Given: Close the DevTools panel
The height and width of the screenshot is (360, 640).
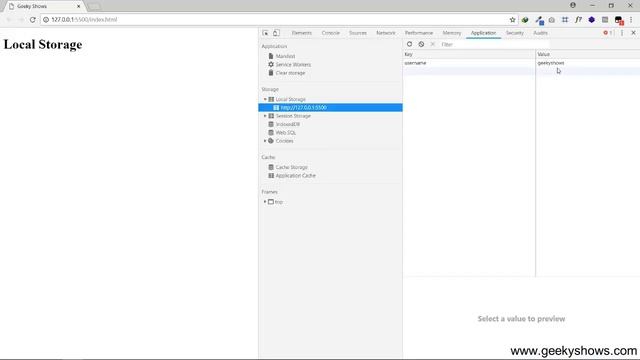Looking at the screenshot, I should point(633,33).
